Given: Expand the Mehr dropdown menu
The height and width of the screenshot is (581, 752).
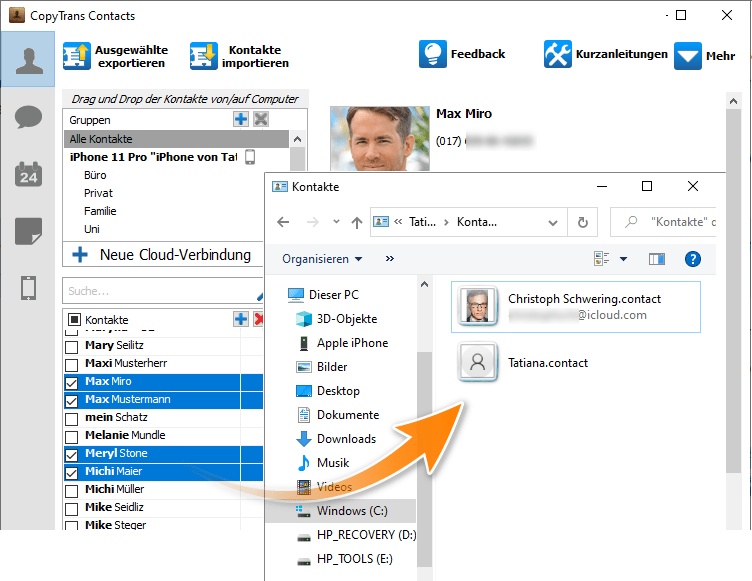Looking at the screenshot, I should pos(704,56).
